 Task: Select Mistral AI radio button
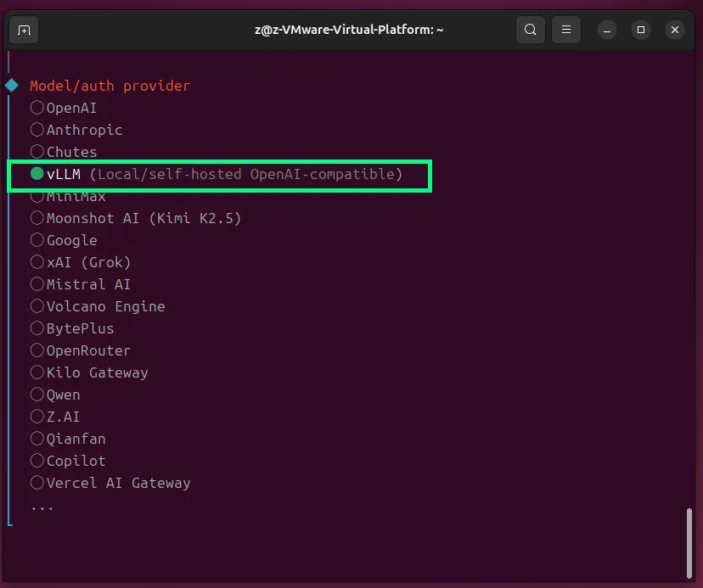[37, 284]
